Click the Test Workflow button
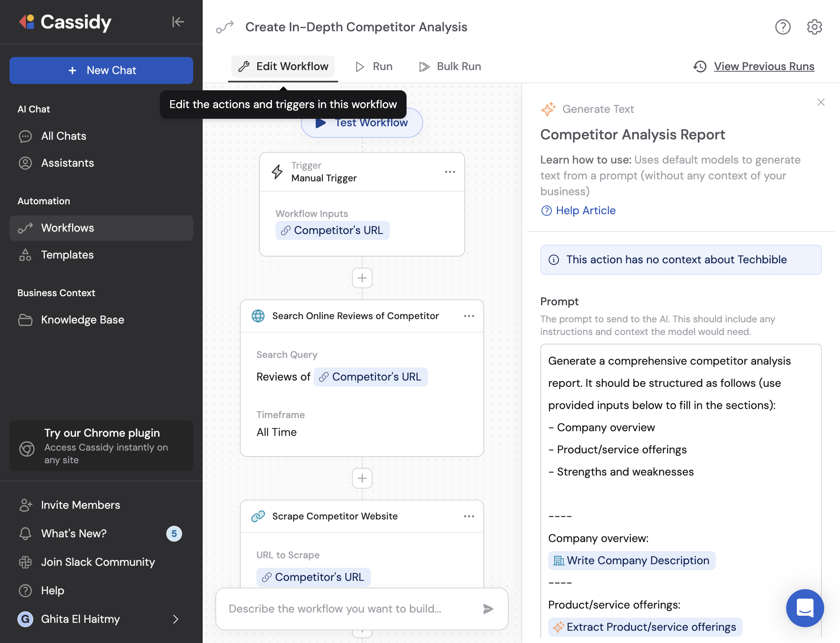Image resolution: width=840 pixels, height=643 pixels. pos(362,123)
